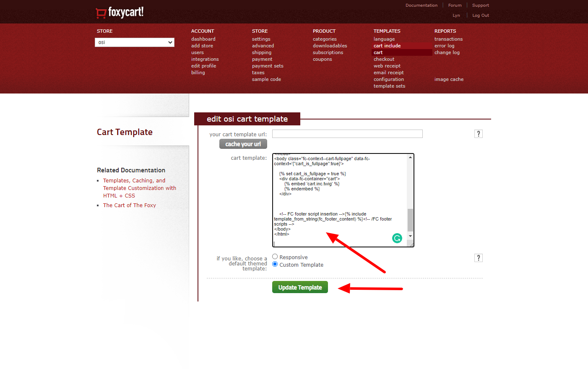Click the textarea scroll up arrow
This screenshot has width=588, height=369.
[x=410, y=157]
